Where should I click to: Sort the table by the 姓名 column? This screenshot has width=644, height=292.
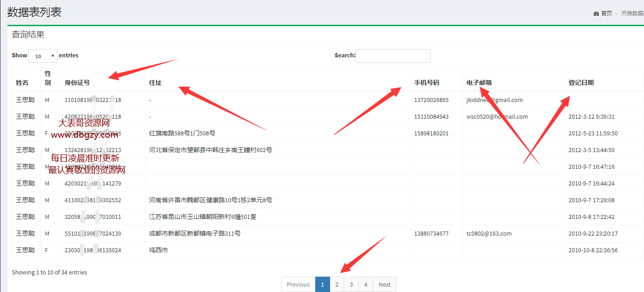pyautogui.click(x=21, y=83)
